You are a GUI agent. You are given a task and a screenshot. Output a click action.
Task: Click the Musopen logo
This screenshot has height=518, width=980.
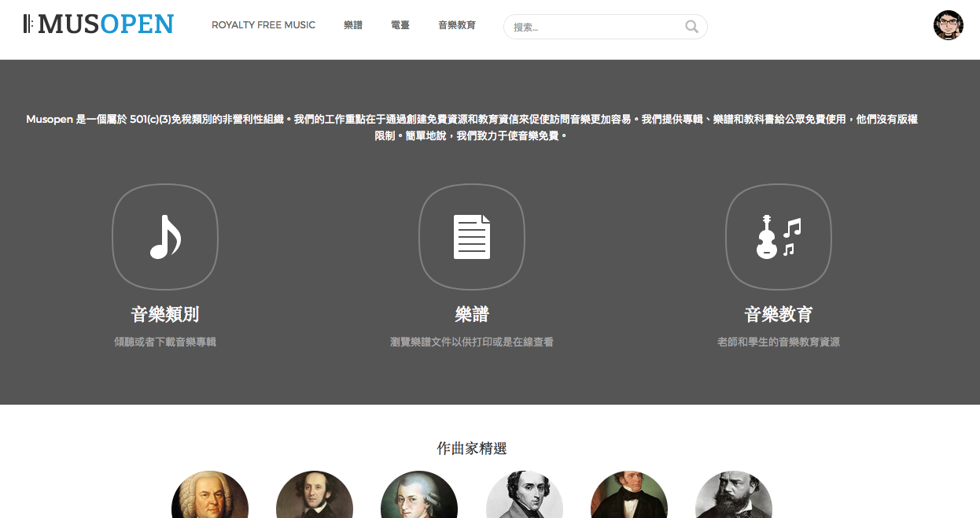98,24
